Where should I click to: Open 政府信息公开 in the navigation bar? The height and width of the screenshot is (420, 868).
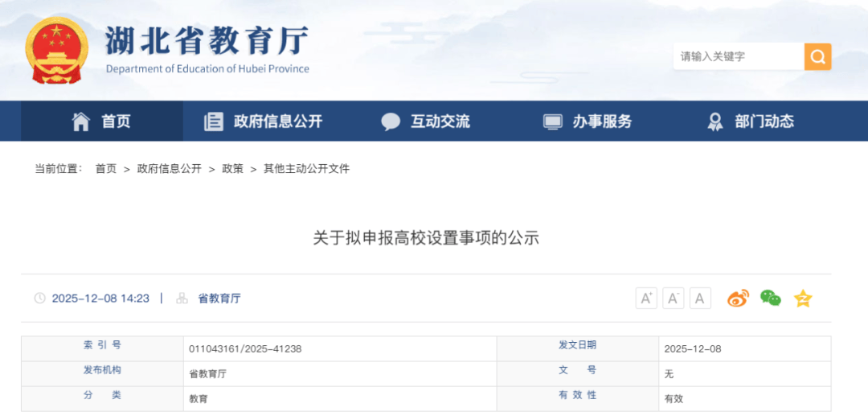(263, 121)
